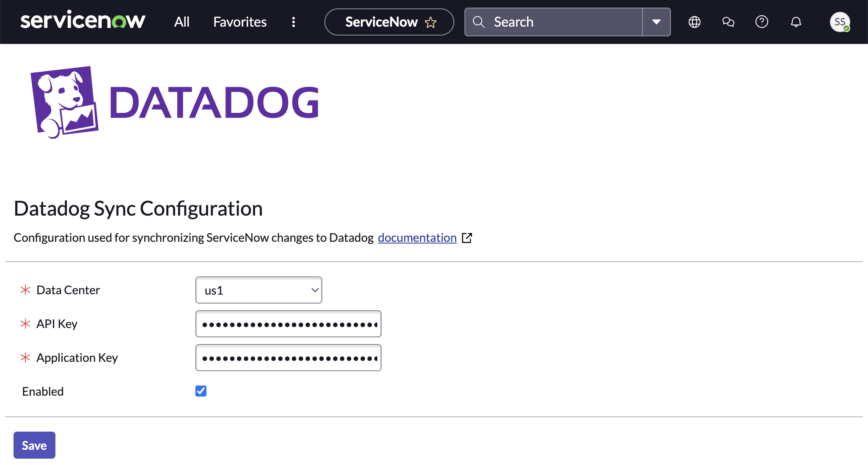
Task: Click the ServiceNow logo in header
Action: (x=82, y=21)
